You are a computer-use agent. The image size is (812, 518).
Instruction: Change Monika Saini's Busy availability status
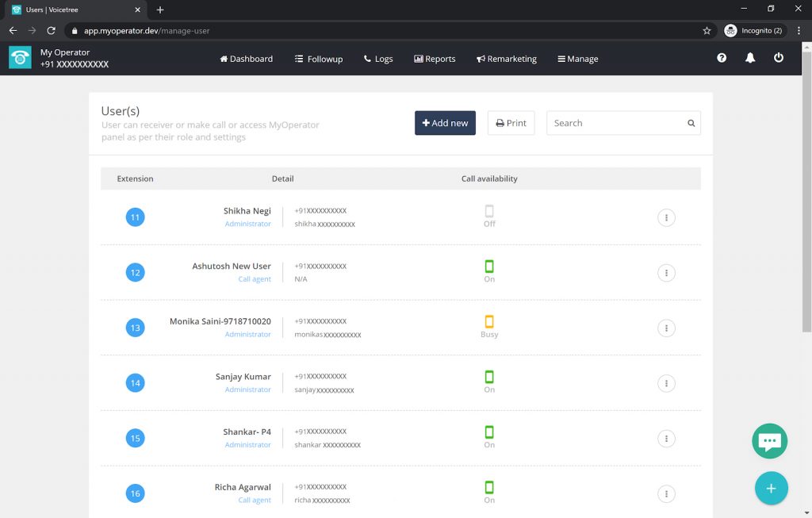click(x=489, y=323)
